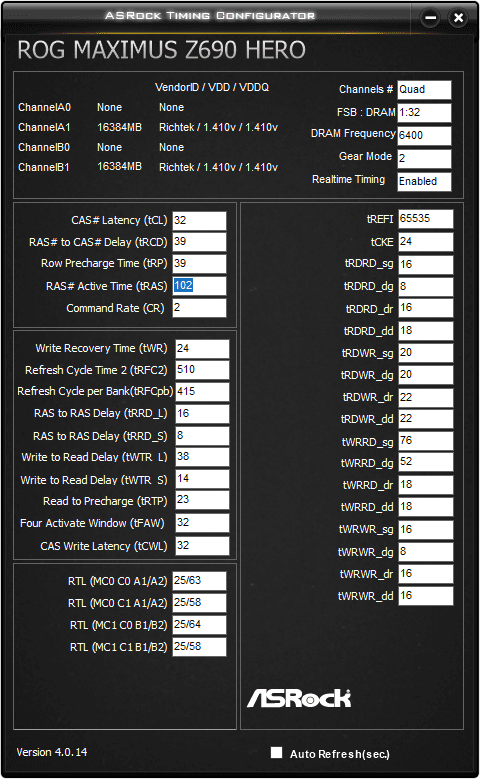This screenshot has width=480, height=780.
Task: Click the tRCD value field
Action: pyautogui.click(x=199, y=242)
